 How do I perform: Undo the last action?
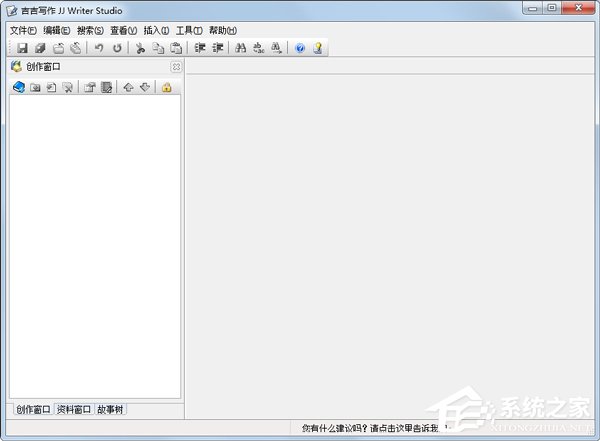(99, 48)
